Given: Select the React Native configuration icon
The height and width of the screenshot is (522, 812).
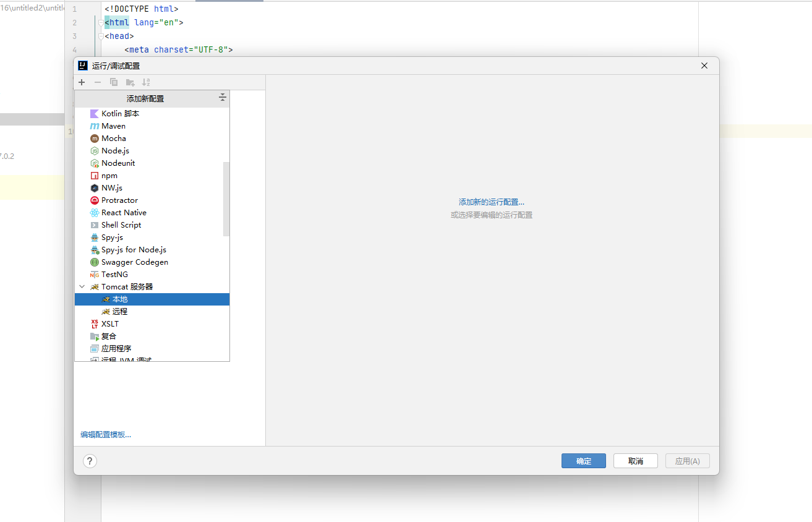Looking at the screenshot, I should click(x=95, y=213).
